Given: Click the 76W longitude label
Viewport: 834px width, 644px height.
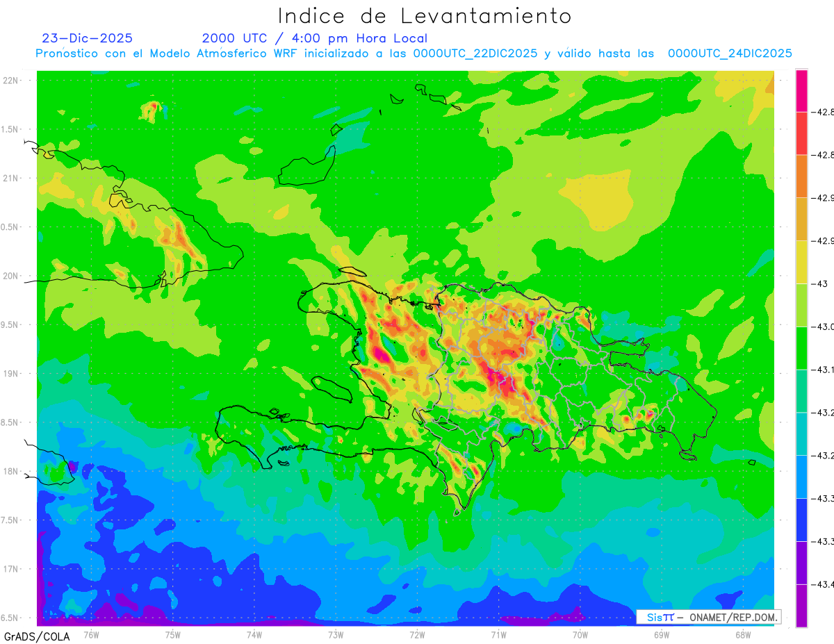Looking at the screenshot, I should tap(91, 634).
